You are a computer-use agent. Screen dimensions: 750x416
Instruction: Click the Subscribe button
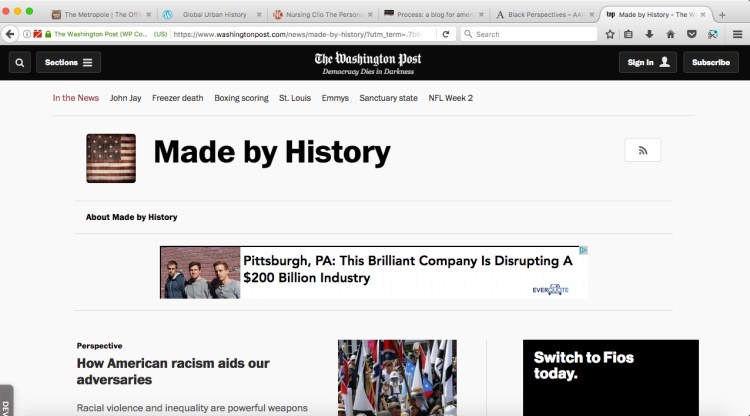coord(711,63)
